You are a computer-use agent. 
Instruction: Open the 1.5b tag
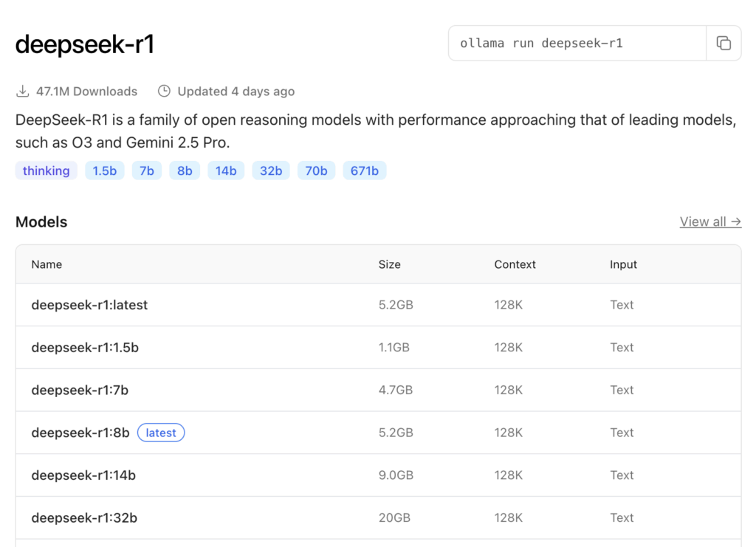(105, 171)
